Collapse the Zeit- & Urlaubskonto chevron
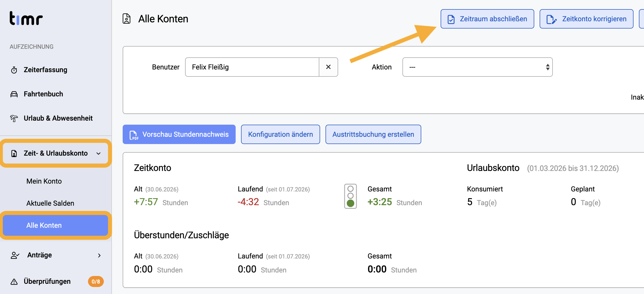This screenshot has width=644, height=294. coord(99,153)
